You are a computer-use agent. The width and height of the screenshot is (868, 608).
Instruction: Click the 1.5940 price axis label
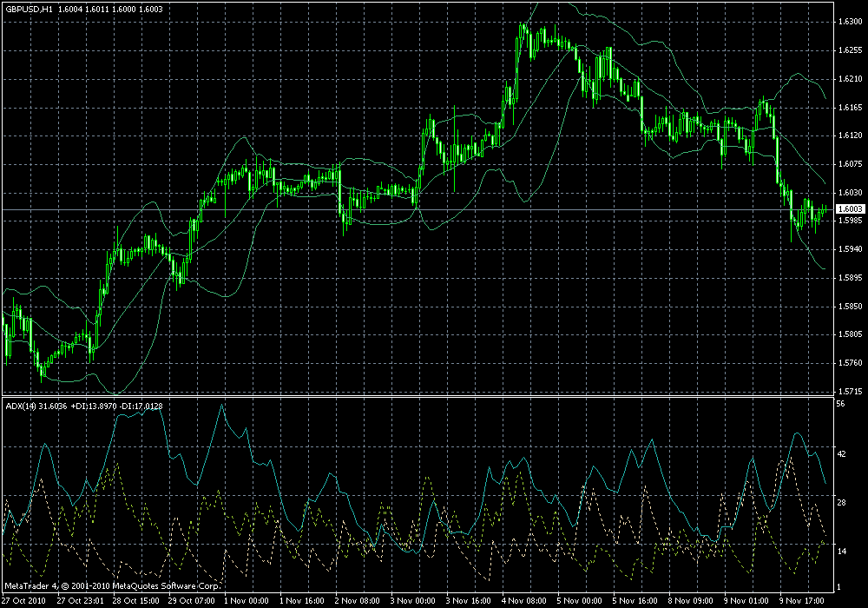(x=851, y=249)
